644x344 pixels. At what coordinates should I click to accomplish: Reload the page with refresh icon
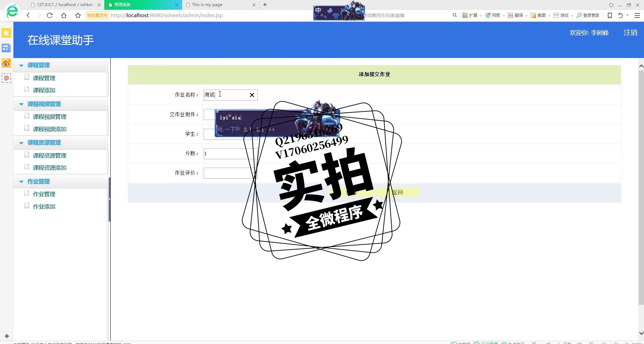coord(50,15)
